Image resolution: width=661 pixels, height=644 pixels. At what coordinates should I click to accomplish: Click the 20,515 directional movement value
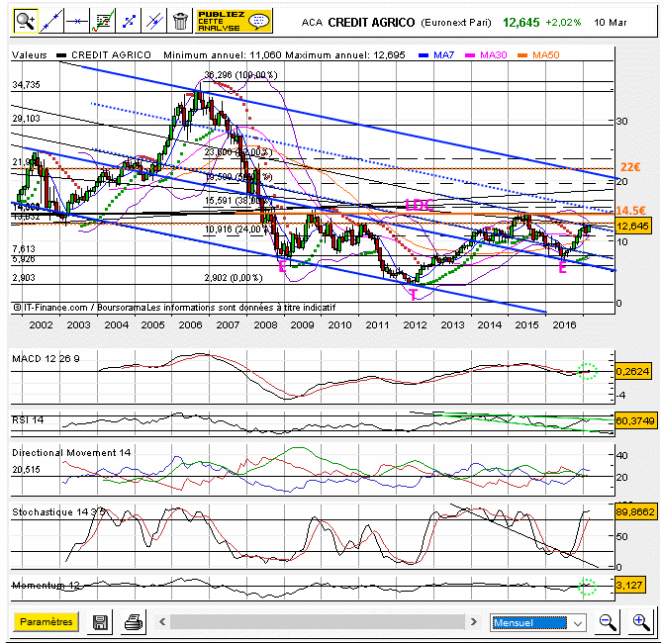(x=26, y=470)
